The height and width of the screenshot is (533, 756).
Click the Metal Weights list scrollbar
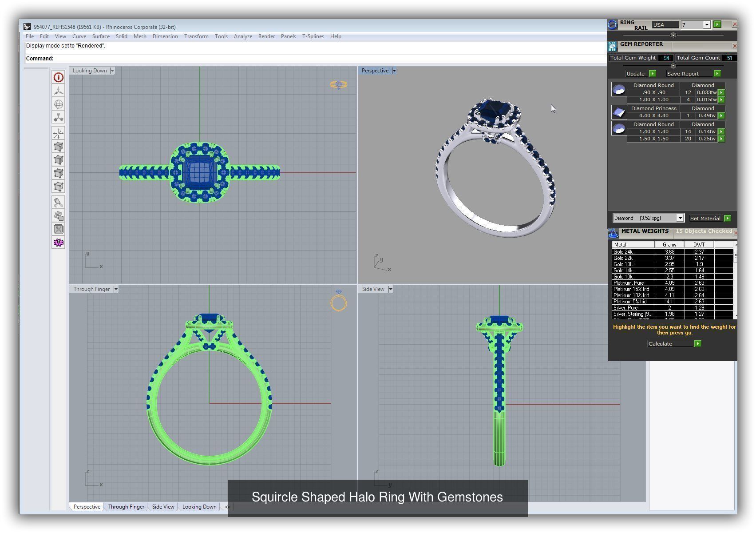pos(735,280)
